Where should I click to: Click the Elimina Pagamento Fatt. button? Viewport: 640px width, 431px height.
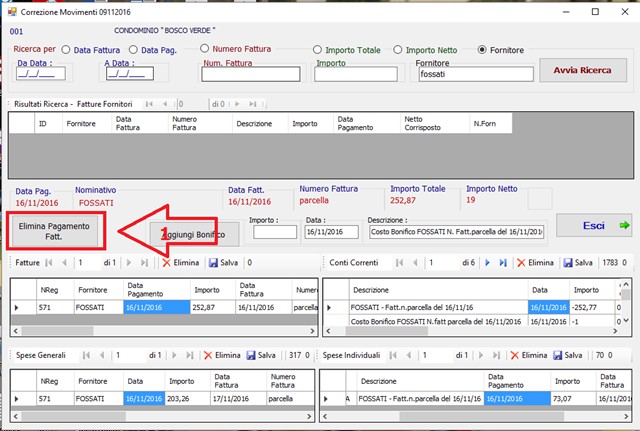click(x=54, y=231)
